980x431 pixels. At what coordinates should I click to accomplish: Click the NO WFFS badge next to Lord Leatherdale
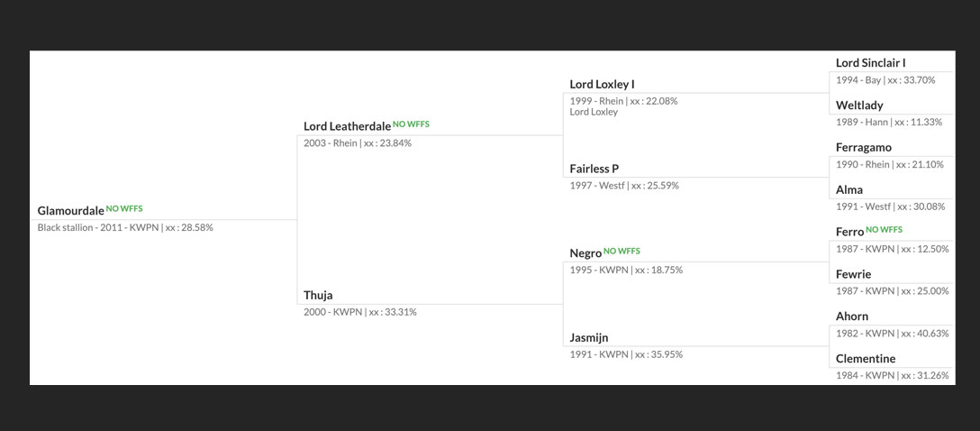coord(412,124)
